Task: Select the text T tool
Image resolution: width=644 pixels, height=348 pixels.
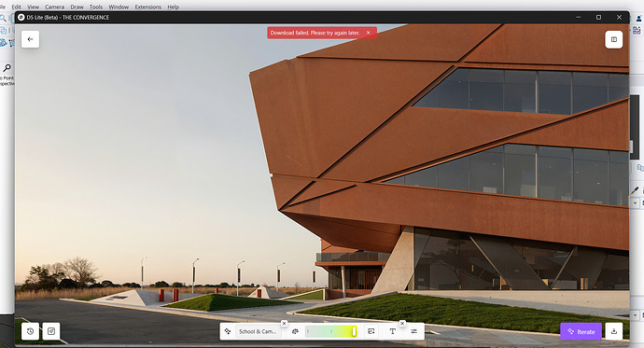Action: click(x=392, y=331)
